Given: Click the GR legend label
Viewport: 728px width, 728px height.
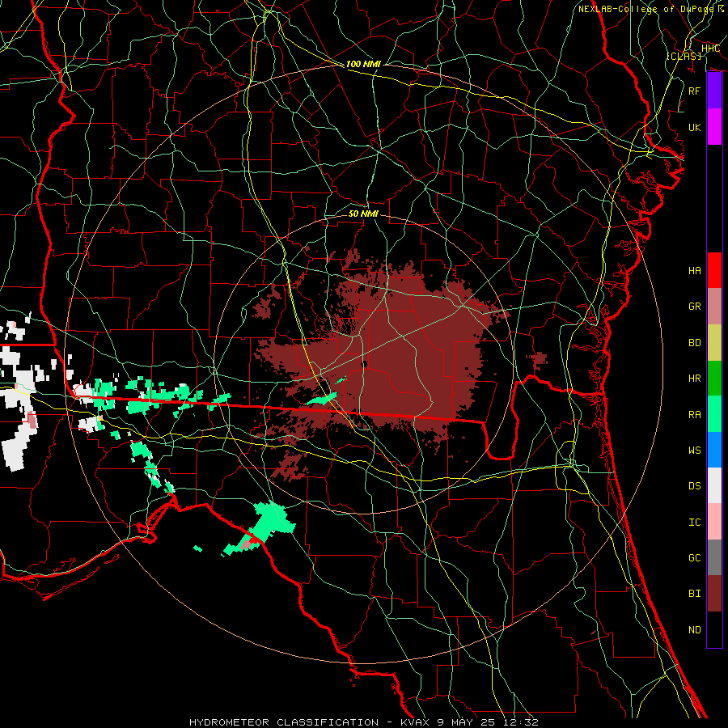Looking at the screenshot, I should [695, 307].
